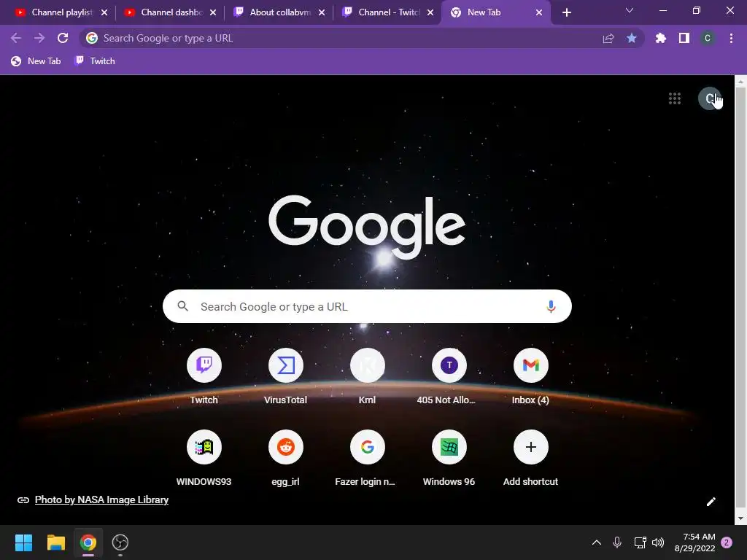This screenshot has height=560, width=747.
Task: Open the Extensions puzzle icon
Action: 661,38
